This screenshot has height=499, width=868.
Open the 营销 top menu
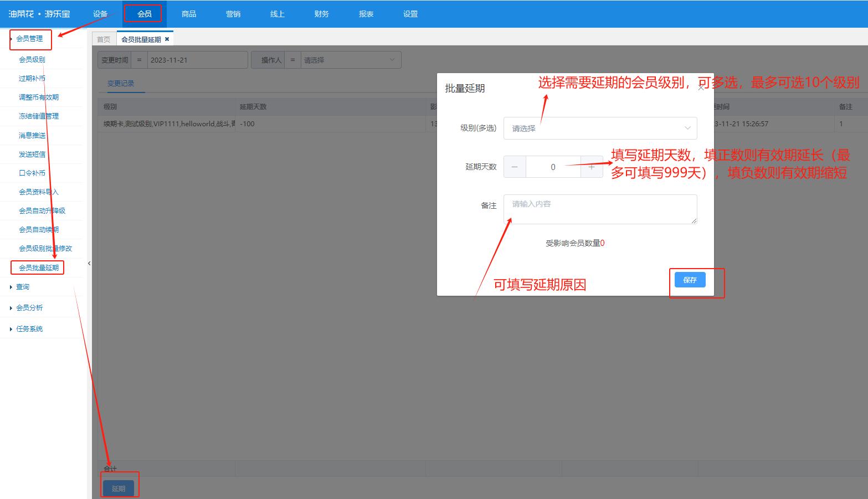tap(233, 14)
